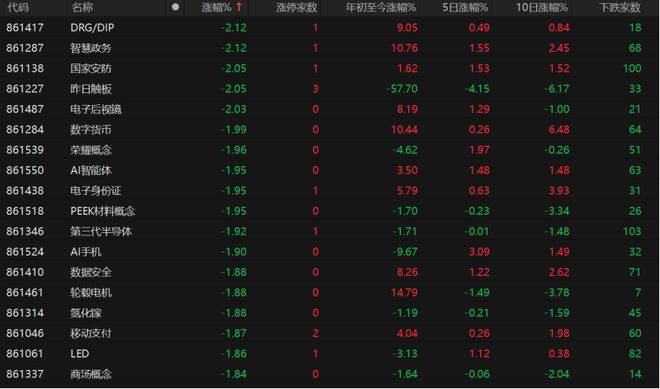The image size is (660, 389).
Task: Sort by 年初至今涨幅% column header
Action: click(381, 8)
